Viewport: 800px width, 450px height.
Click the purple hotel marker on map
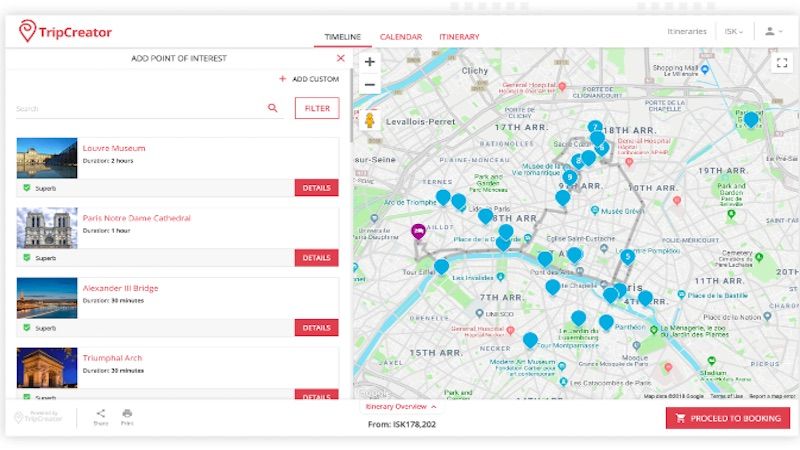point(418,232)
